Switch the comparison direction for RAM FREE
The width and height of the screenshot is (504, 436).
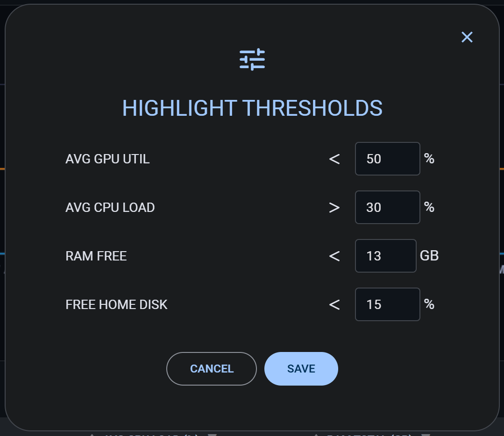point(334,256)
